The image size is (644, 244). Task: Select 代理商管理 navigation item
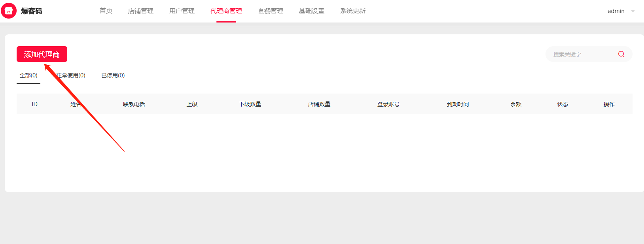(226, 11)
